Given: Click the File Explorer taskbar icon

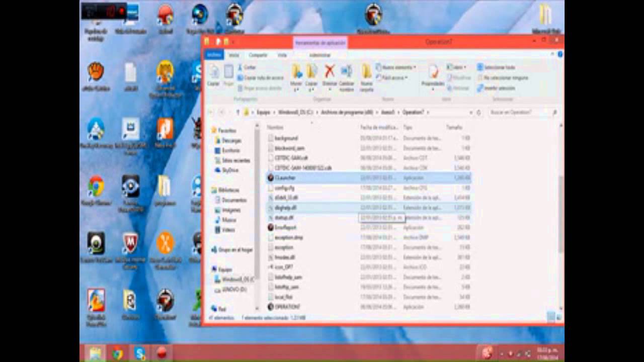Looking at the screenshot, I should (95, 353).
